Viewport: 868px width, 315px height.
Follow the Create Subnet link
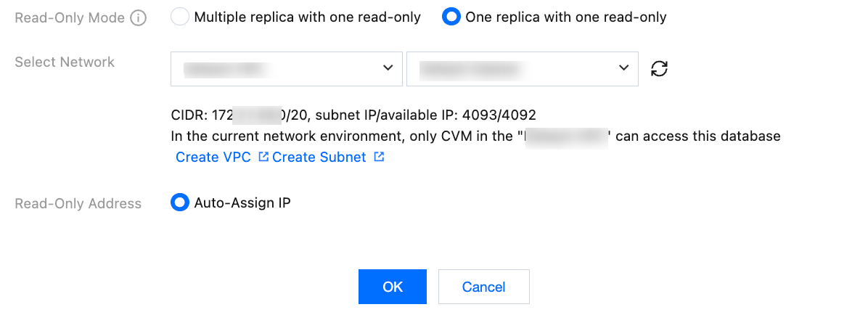click(x=319, y=157)
